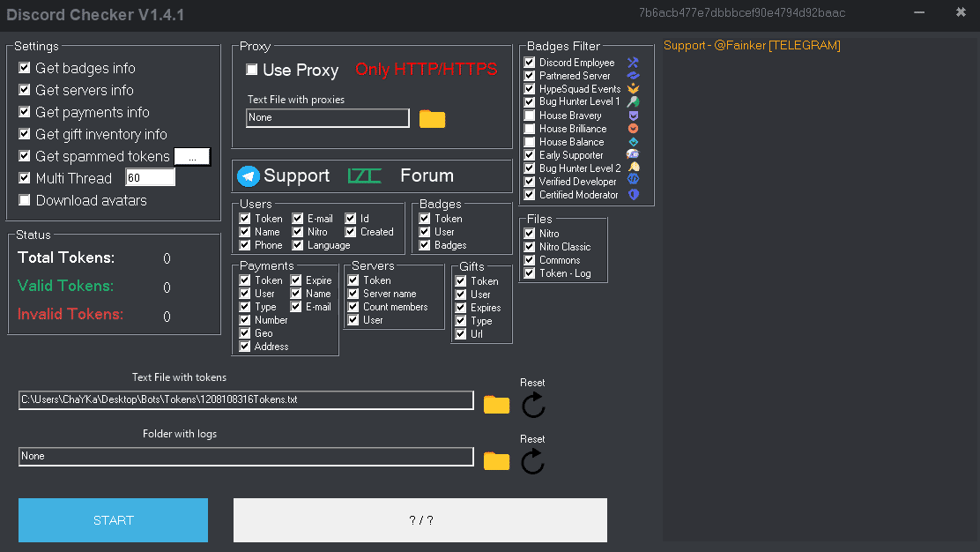Enable the Use Proxy checkbox
Viewport: 980px width, 552px height.
pos(252,70)
